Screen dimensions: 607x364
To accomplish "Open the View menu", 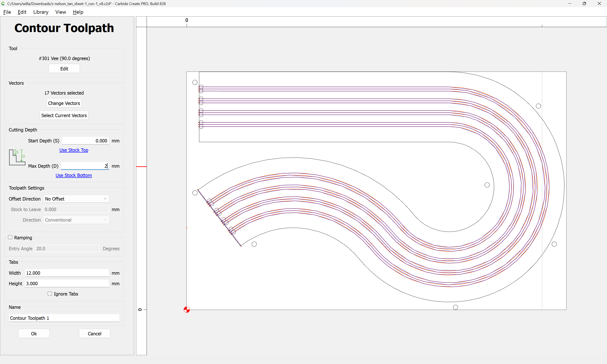I will pyautogui.click(x=60, y=12).
